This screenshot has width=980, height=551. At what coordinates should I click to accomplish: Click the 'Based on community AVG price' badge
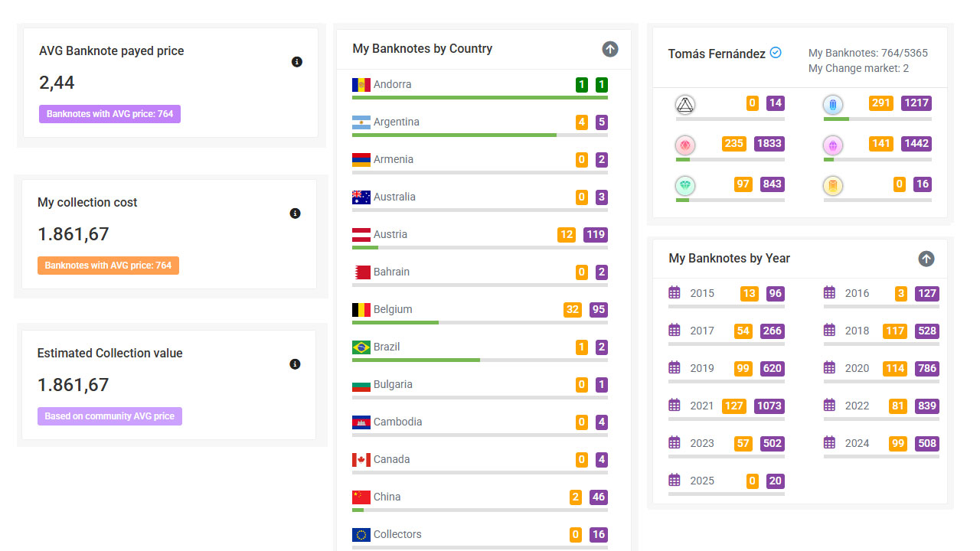click(109, 416)
